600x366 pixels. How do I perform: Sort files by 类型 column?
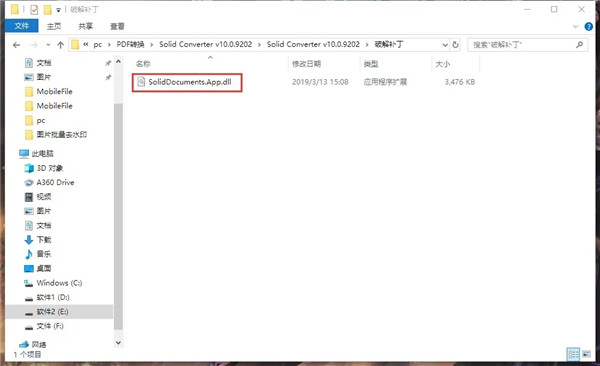(x=371, y=64)
